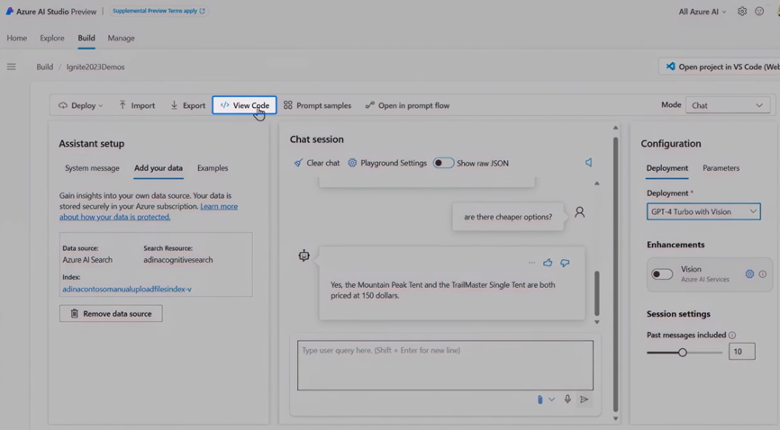Click the smiley feedback icon
This screenshot has height=430, width=780.
click(759, 11)
